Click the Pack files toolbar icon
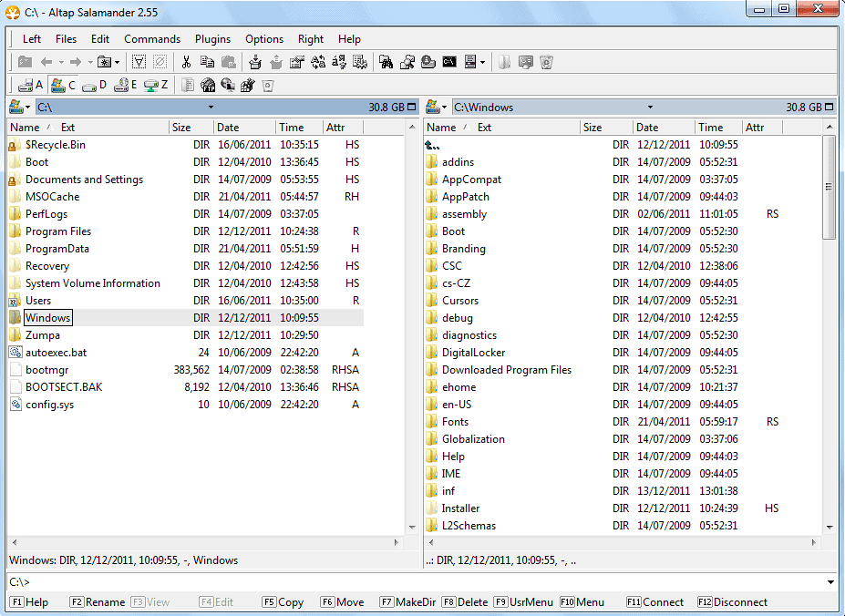The width and height of the screenshot is (845, 616). (255, 62)
